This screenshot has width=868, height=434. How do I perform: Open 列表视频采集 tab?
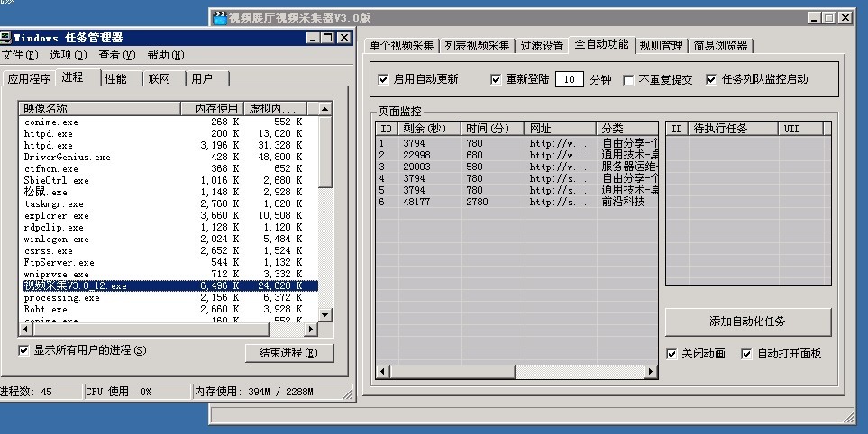477,45
